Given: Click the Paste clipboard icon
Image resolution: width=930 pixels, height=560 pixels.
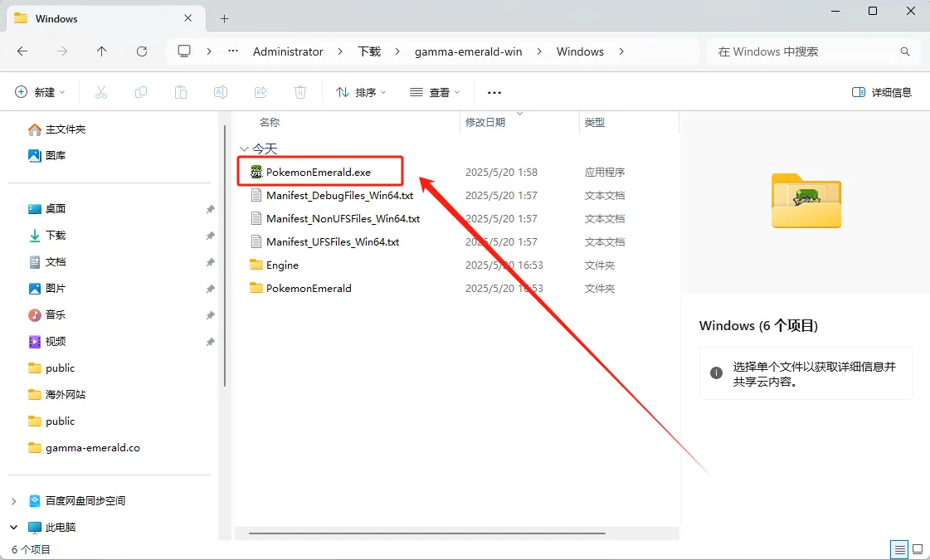Looking at the screenshot, I should point(181,92).
